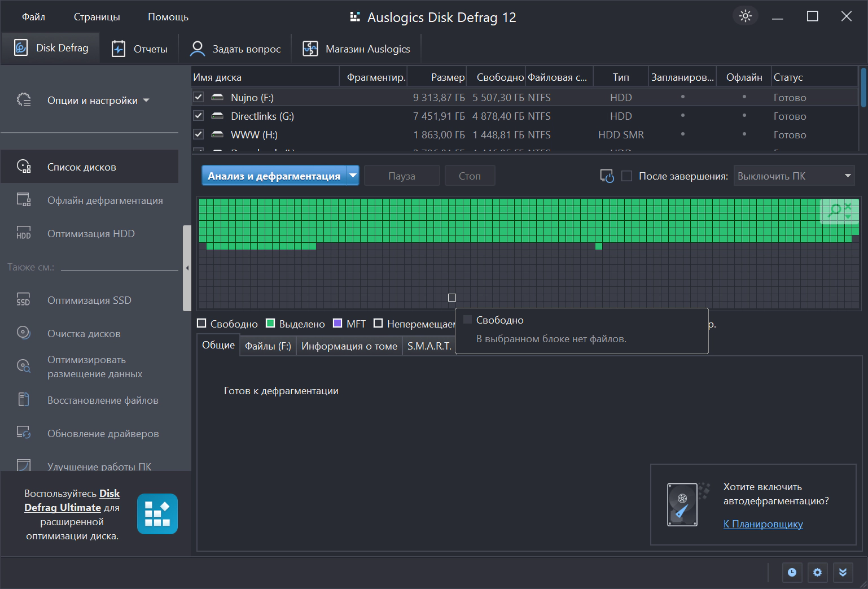This screenshot has width=868, height=589.
Task: Click the options gear icon in sidebar
Action: (x=24, y=100)
